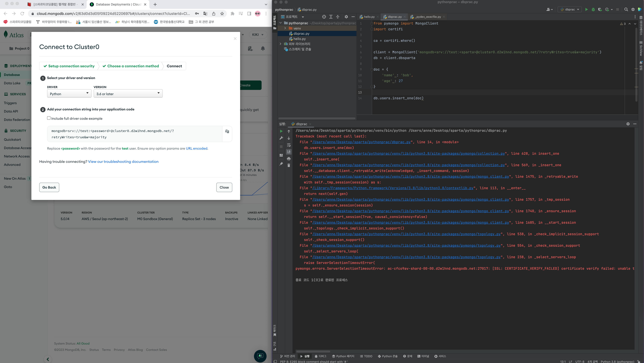Expand all items in project tree

tap(331, 17)
